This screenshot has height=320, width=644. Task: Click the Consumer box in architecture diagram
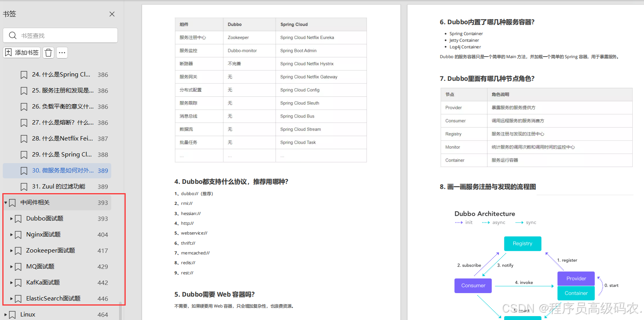473,286
